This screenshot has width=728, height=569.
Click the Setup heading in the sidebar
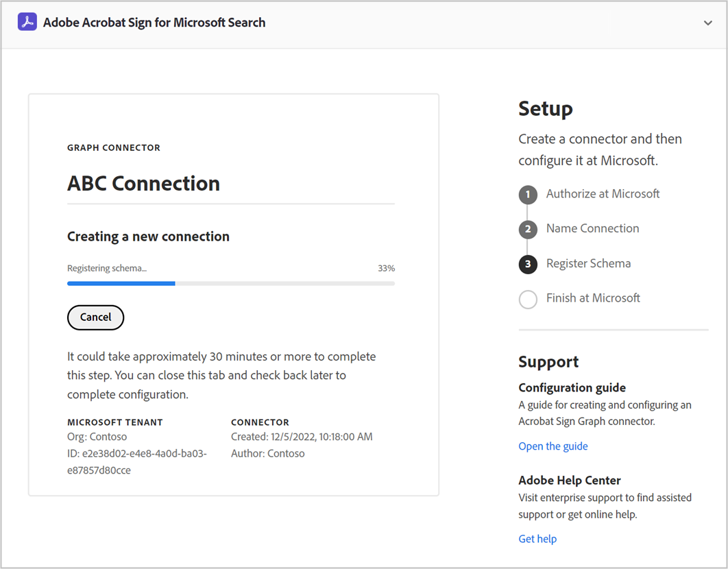[546, 108]
